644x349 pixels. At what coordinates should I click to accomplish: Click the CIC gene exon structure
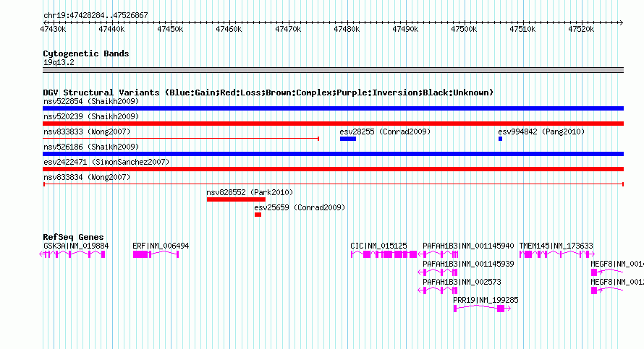click(x=384, y=254)
